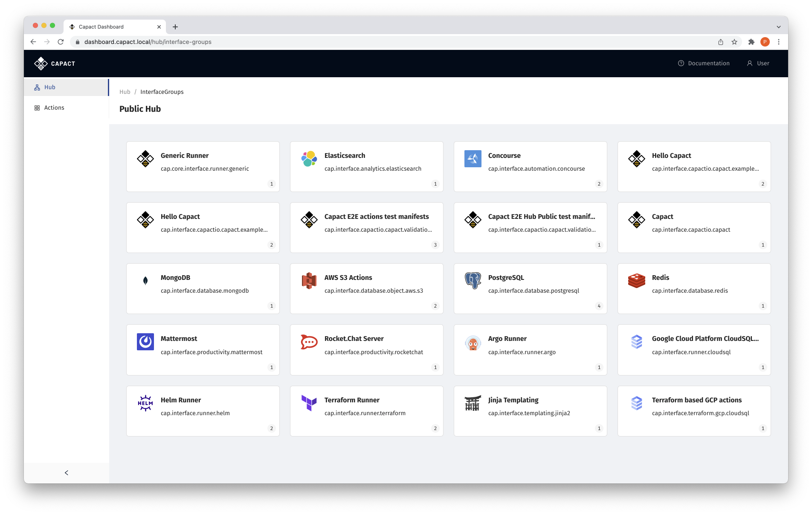
Task: Open the Actions sidebar item
Action: tap(54, 108)
